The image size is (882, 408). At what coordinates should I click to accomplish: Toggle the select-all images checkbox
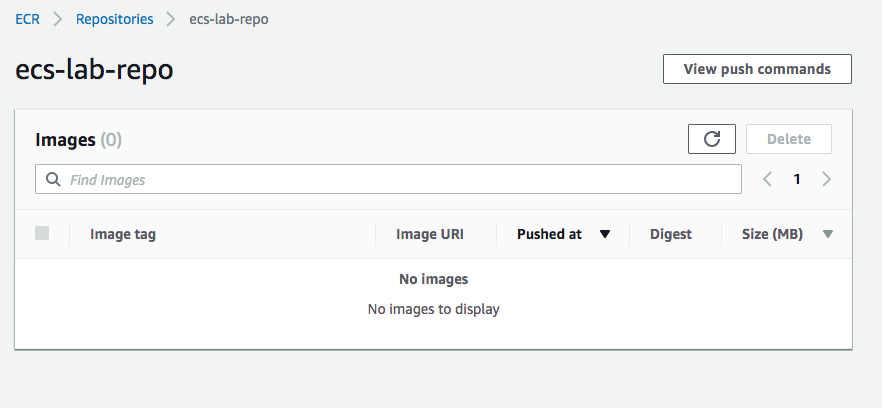coord(42,233)
